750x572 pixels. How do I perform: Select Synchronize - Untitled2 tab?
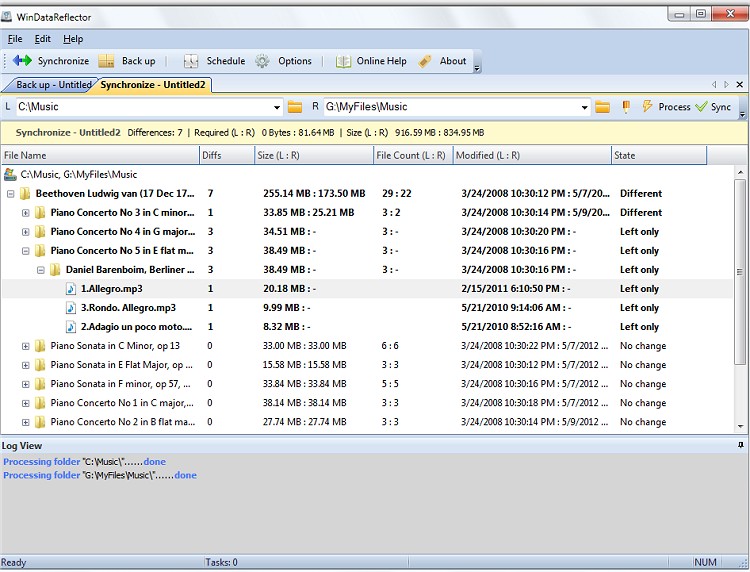click(x=153, y=85)
